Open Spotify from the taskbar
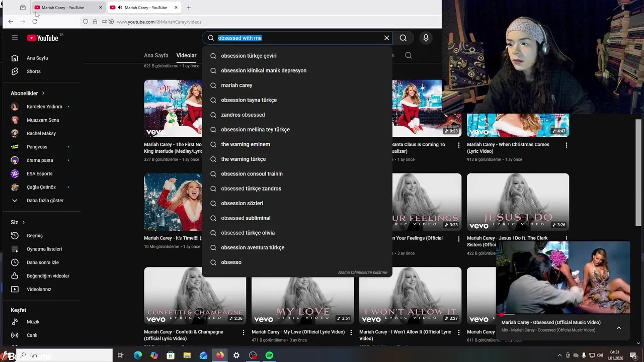Image resolution: width=644 pixels, height=362 pixels. pos(270,355)
